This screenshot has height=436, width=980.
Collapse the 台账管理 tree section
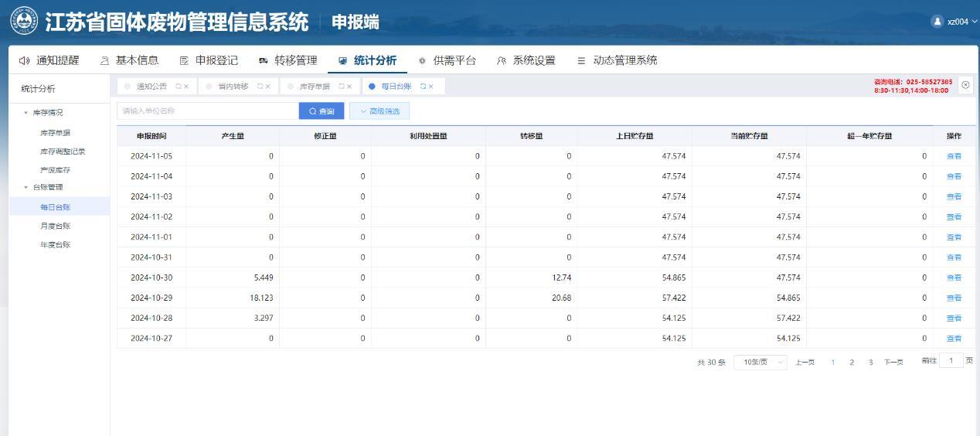click(26, 187)
